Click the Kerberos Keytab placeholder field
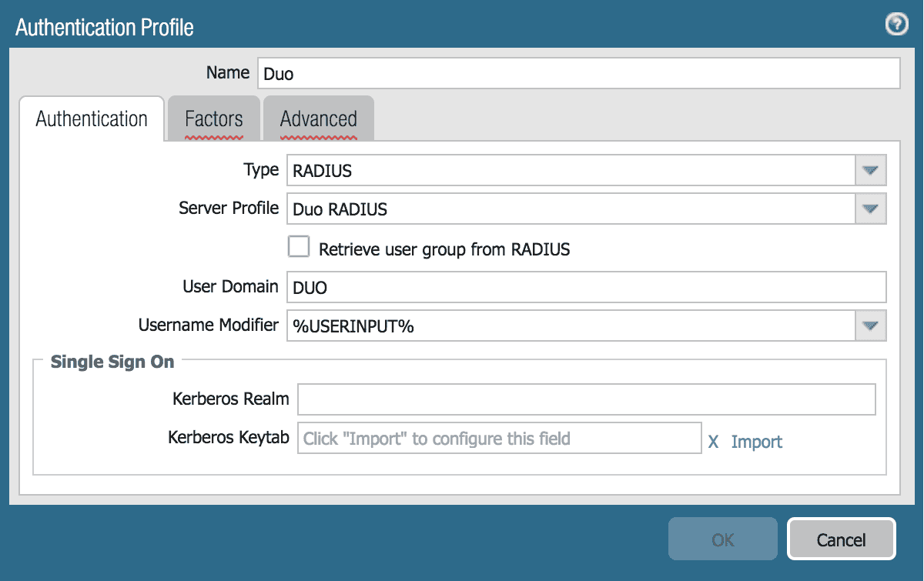Image resolution: width=924 pixels, height=581 pixels. [x=499, y=437]
